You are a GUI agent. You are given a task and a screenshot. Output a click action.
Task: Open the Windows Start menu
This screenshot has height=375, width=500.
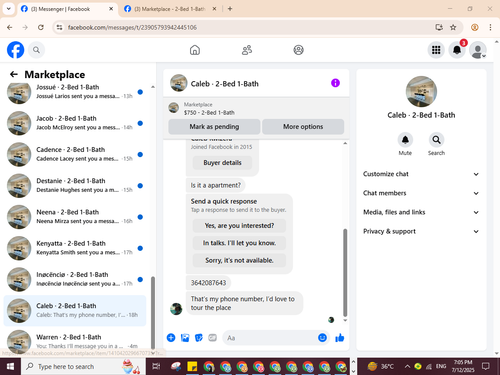point(10,366)
